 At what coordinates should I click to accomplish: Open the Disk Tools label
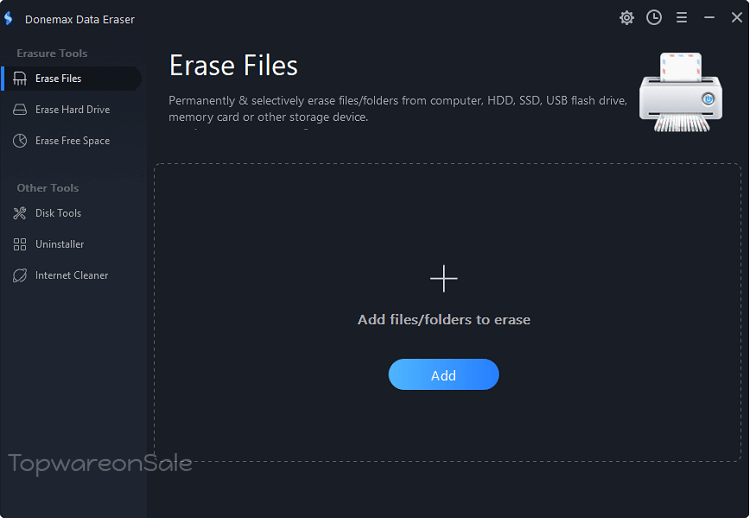(x=58, y=213)
